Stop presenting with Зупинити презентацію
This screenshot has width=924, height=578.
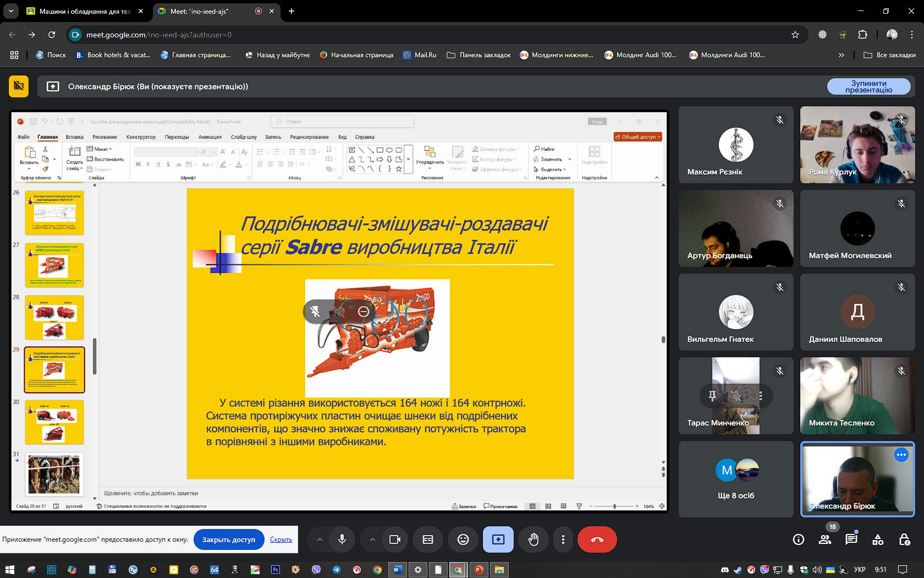coord(869,86)
